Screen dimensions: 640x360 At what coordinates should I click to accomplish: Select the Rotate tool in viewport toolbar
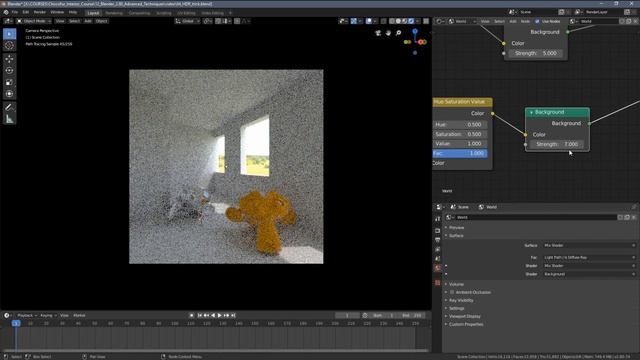[9, 71]
